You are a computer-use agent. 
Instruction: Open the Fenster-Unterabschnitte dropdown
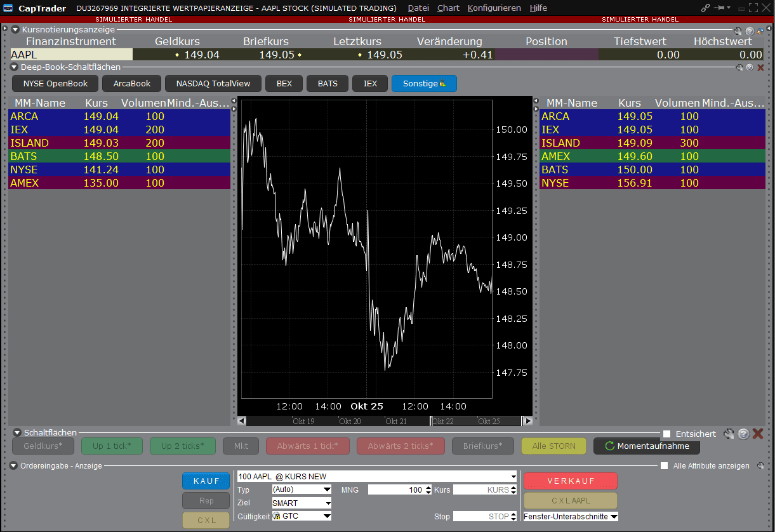pos(571,517)
